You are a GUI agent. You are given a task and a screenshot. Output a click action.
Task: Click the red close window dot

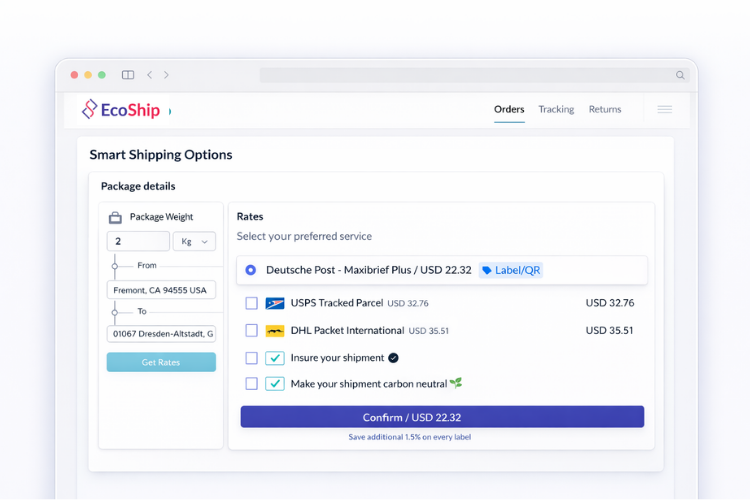[74, 75]
